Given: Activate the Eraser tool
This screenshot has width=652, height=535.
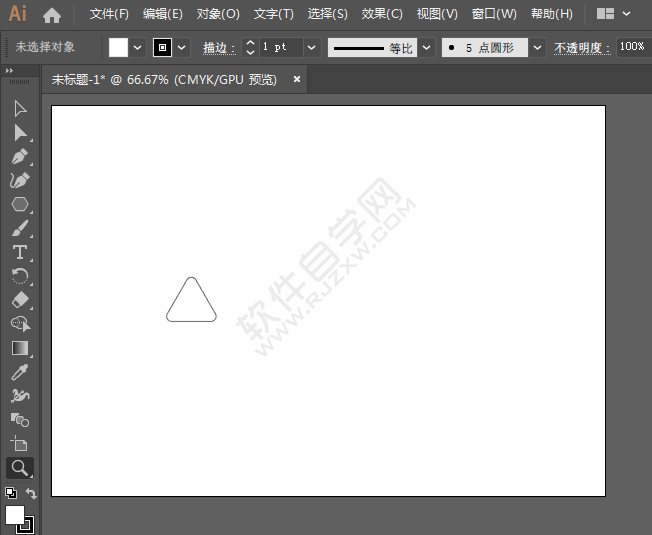Looking at the screenshot, I should tap(20, 300).
